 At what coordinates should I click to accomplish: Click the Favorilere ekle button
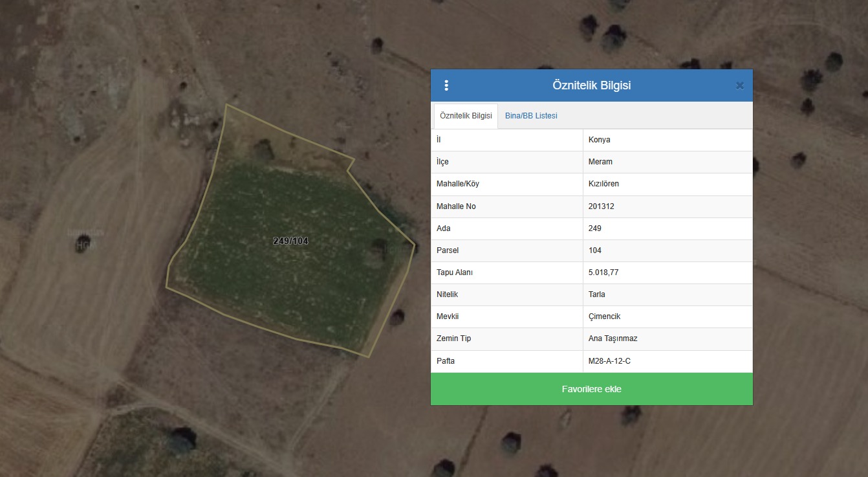point(592,389)
